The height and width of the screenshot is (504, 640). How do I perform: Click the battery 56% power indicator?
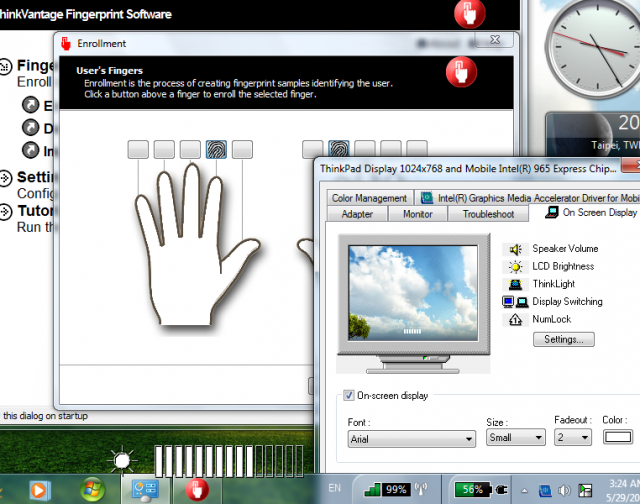(x=480, y=489)
